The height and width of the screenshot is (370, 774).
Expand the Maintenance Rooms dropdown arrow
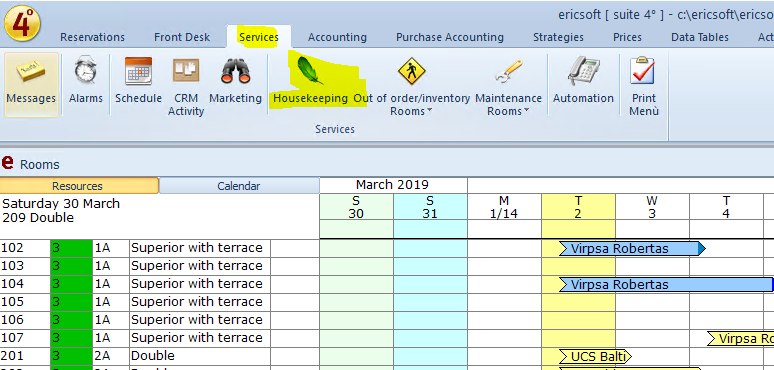point(526,111)
